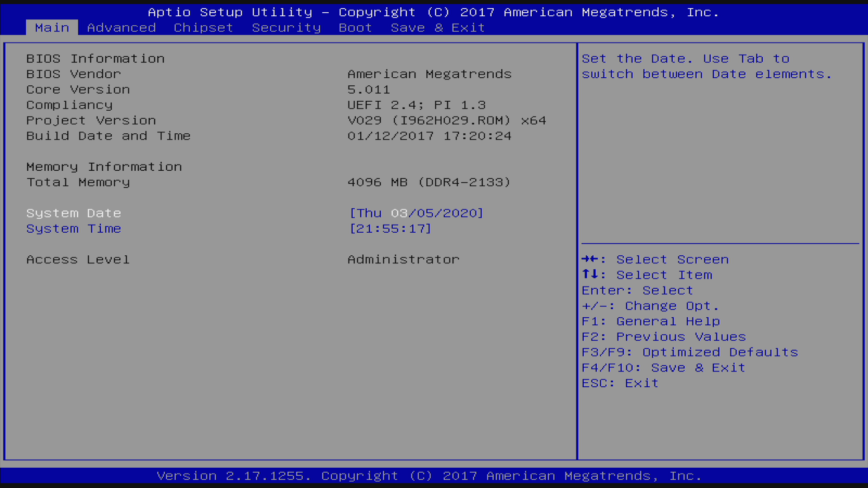Viewport: 868px width, 488px height.
Task: Click the 5.011 core version value
Action: [368, 89]
